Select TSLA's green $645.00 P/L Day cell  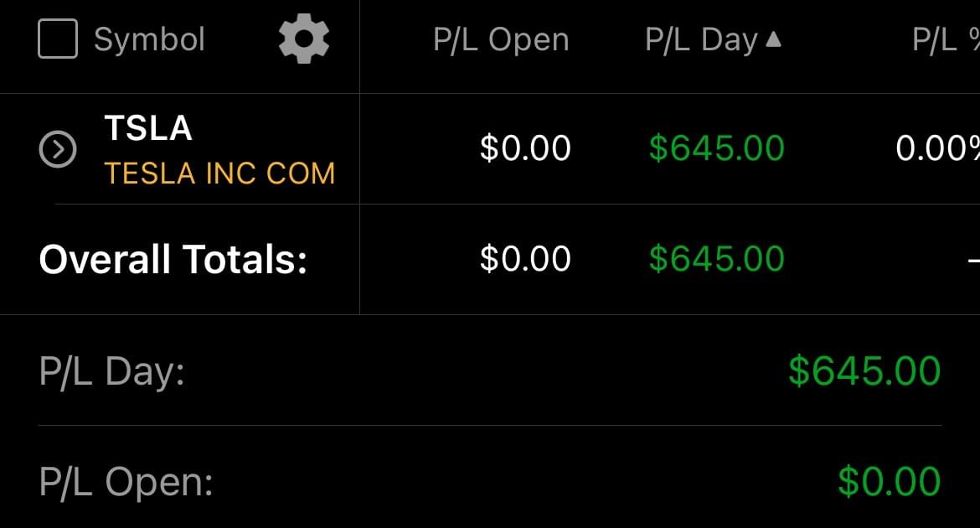(717, 148)
